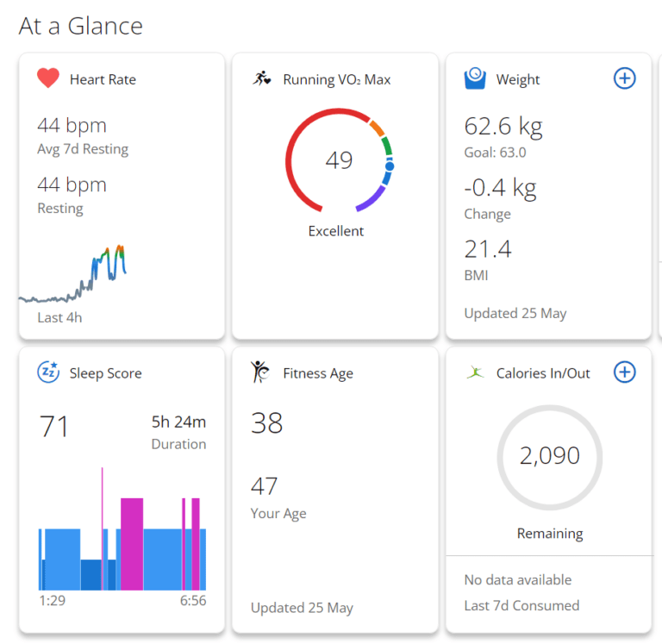The width and height of the screenshot is (662, 644).
Task: Select the 62.6 kg weight value
Action: pos(503,127)
